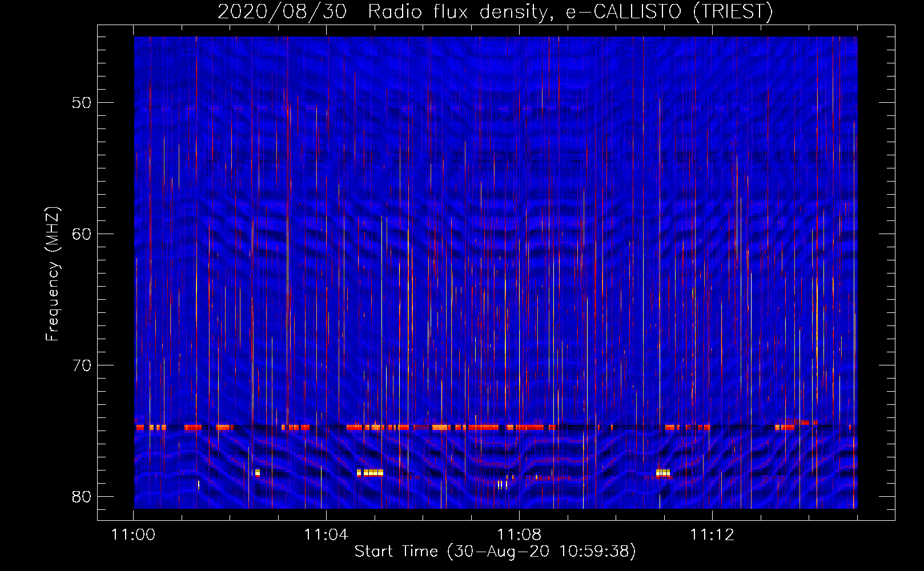The width and height of the screenshot is (924, 571).
Task: Click the '80' frequency tick label
Action: pyautogui.click(x=82, y=497)
